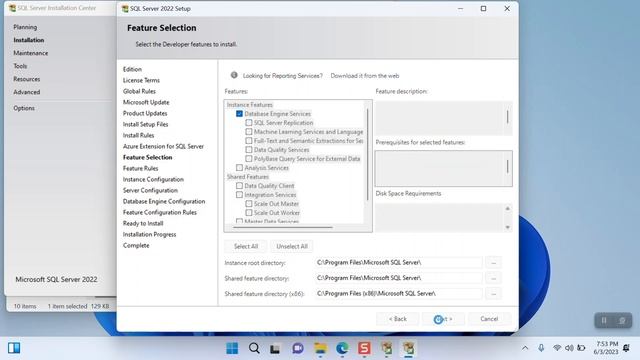640x360 pixels.
Task: Click Feature description scrollbar
Action: pyautogui.click(x=507, y=117)
